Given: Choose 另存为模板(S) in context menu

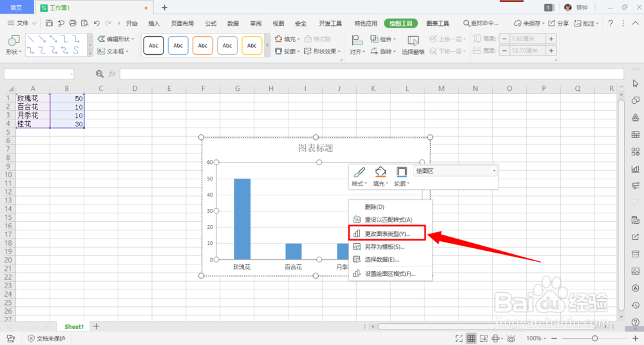Looking at the screenshot, I should click(390, 247).
